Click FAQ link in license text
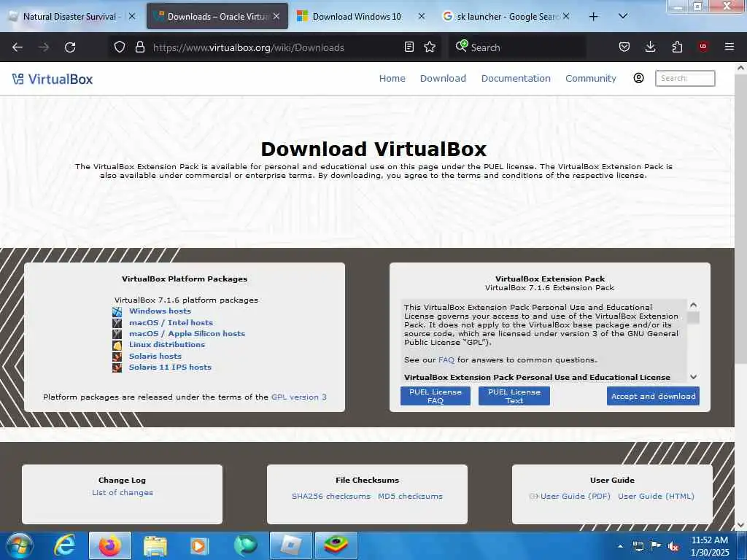This screenshot has width=747, height=560. (x=446, y=360)
